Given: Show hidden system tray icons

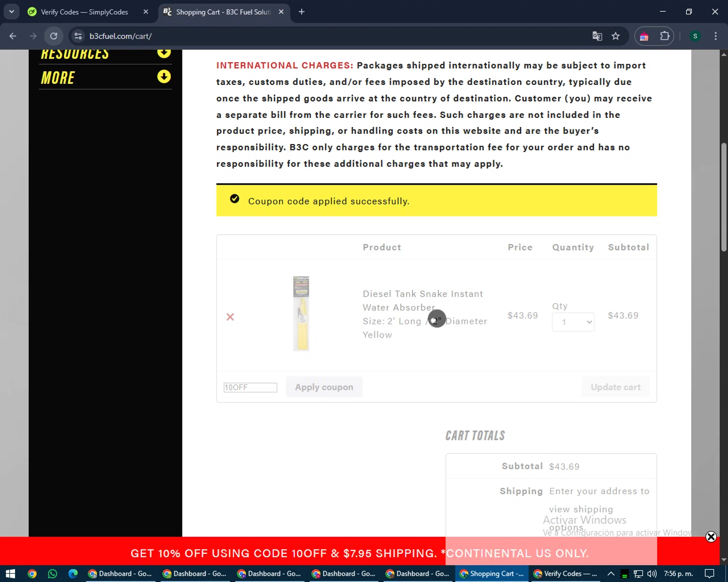Looking at the screenshot, I should pyautogui.click(x=611, y=574).
